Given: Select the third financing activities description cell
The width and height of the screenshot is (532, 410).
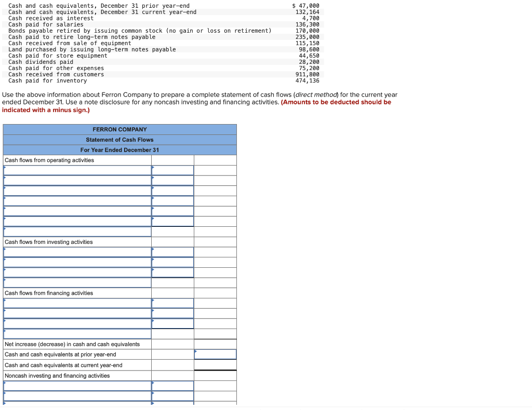Looking at the screenshot, I should click(x=77, y=323).
